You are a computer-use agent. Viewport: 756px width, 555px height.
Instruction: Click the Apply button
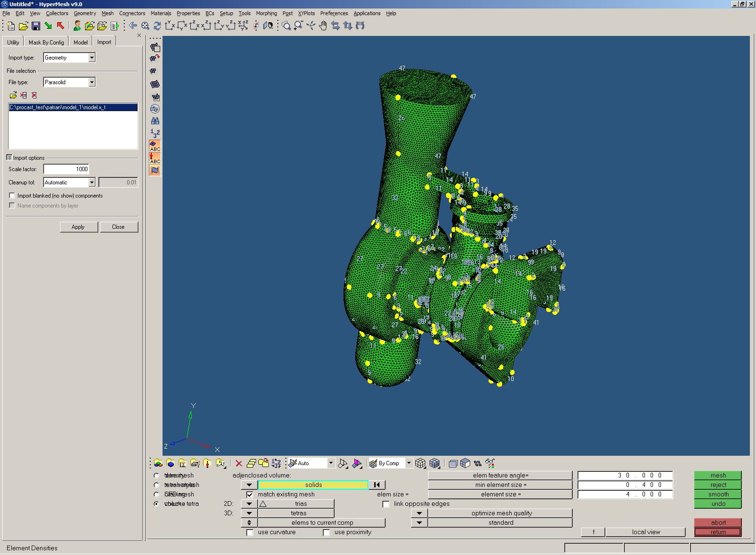78,227
